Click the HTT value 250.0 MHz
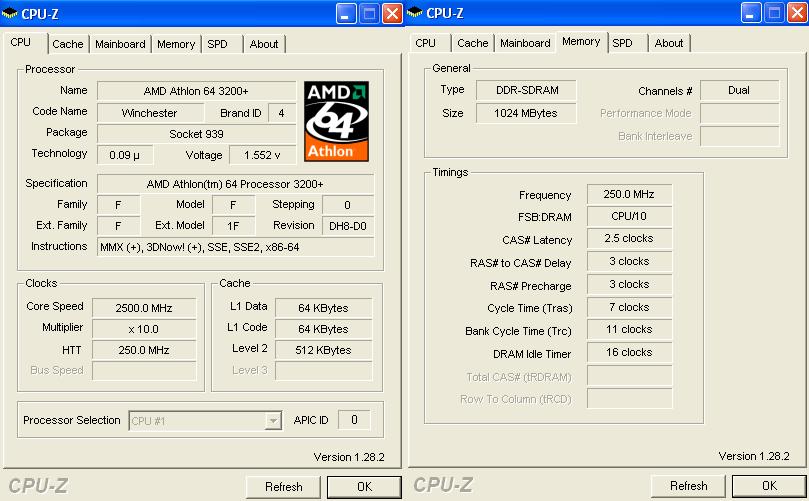This screenshot has width=809, height=501. pyautogui.click(x=144, y=350)
